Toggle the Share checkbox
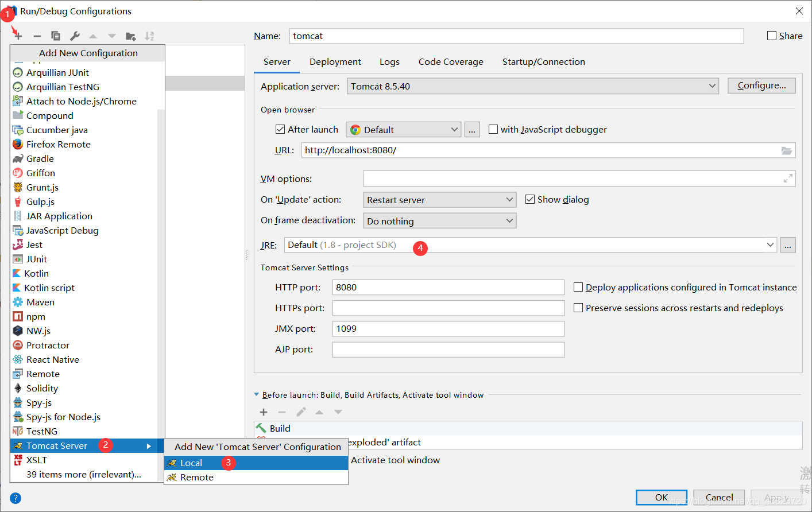The width and height of the screenshot is (812, 512). click(772, 36)
